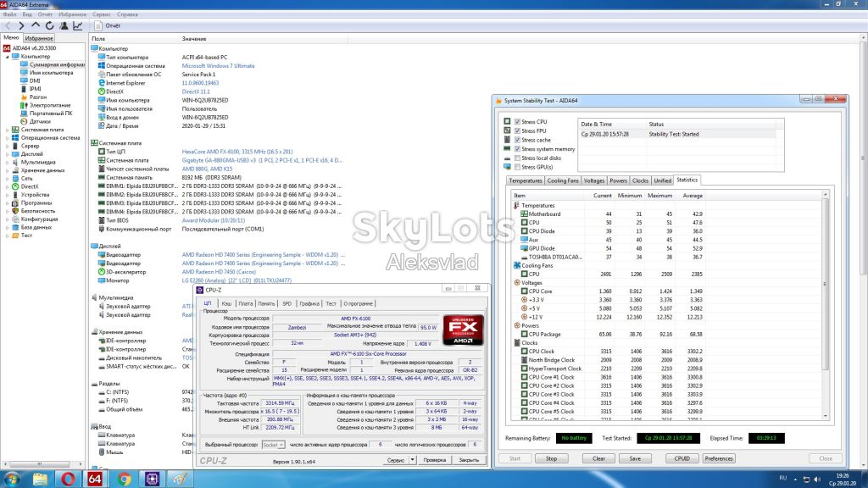Toggle the Stress FPU checkbox
Viewport: 868px width, 488px height.
pos(518,131)
